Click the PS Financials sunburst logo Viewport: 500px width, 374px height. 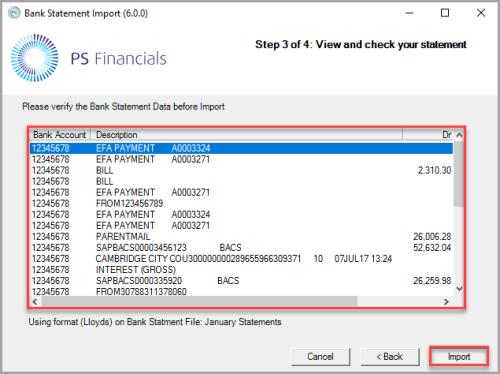pyautogui.click(x=35, y=58)
